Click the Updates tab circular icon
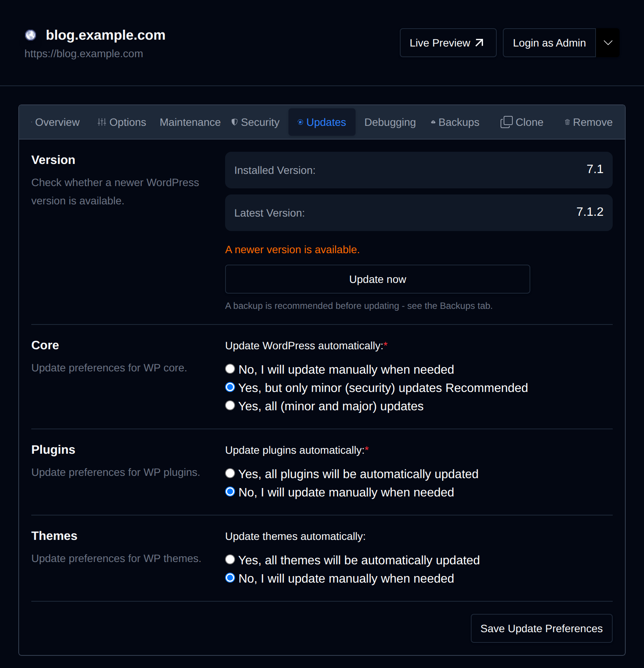644x668 pixels. coord(300,122)
